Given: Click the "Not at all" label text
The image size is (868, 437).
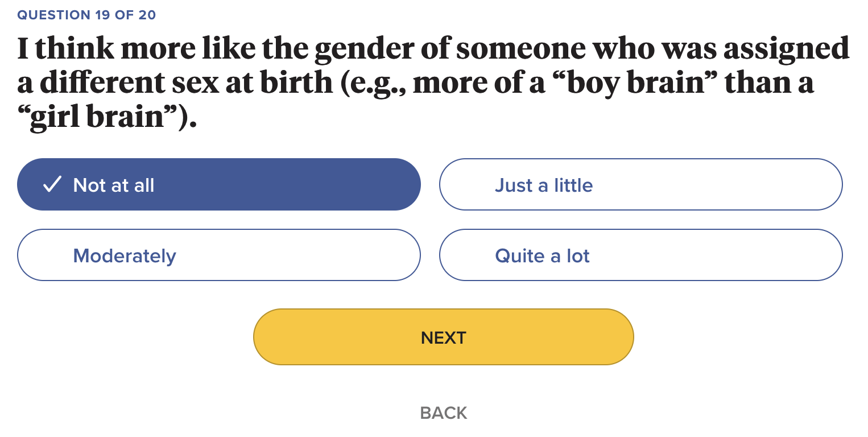Looking at the screenshot, I should 114,185.
